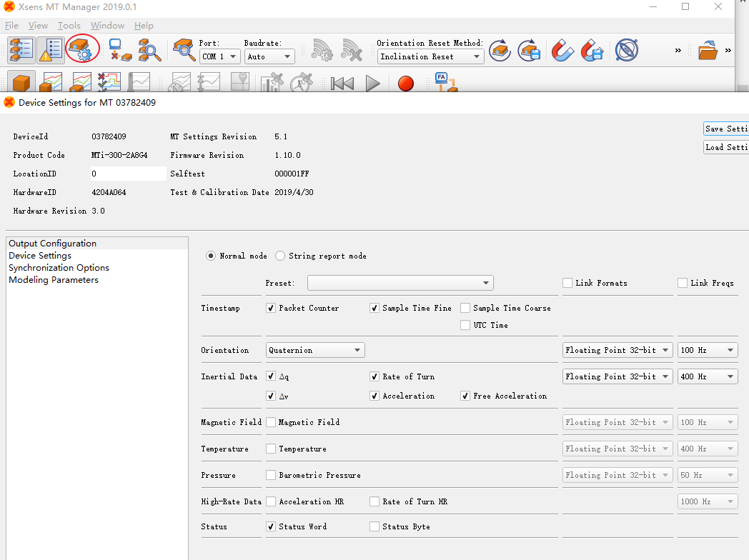The width and height of the screenshot is (749, 560).
Task: Click the Reset Orientation icon
Action: [500, 50]
